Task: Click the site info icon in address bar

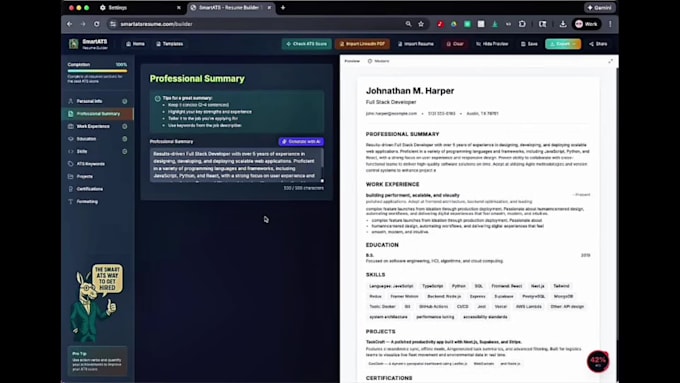Action: point(113,24)
